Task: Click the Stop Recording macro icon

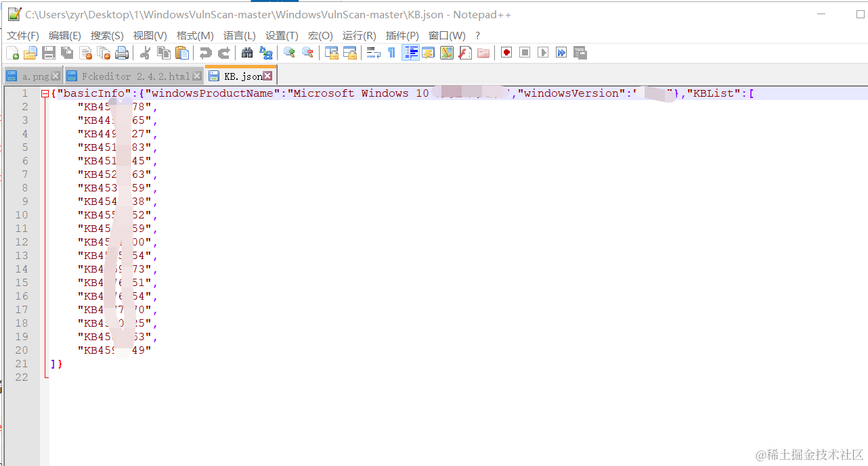Action: (525, 53)
